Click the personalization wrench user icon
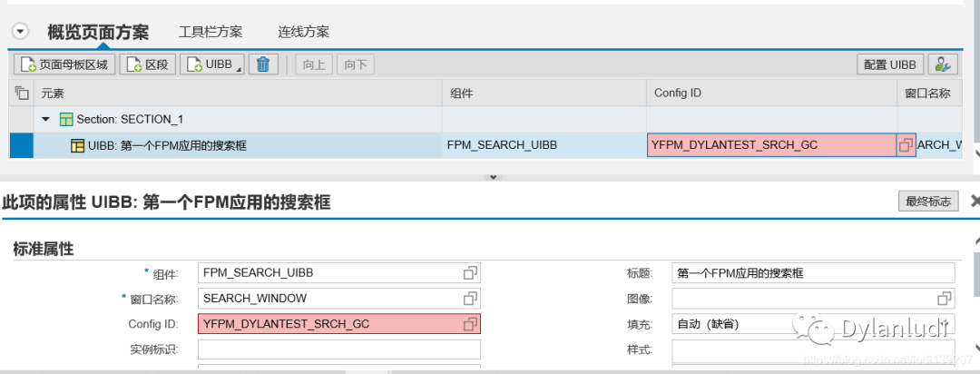Screen dimensions: 980x374 coord(943,64)
